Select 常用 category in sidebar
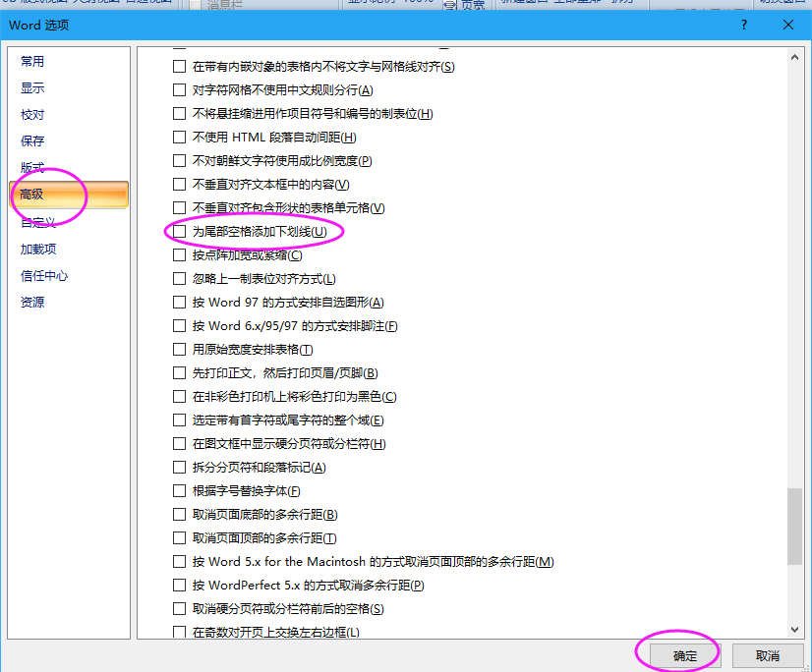Screen dimensions: 812x672 [32, 62]
